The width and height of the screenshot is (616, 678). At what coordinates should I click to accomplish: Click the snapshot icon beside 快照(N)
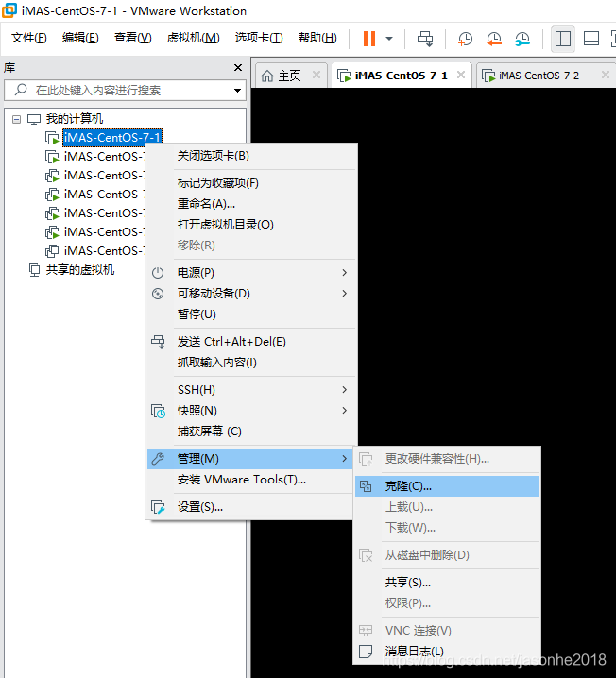point(158,411)
